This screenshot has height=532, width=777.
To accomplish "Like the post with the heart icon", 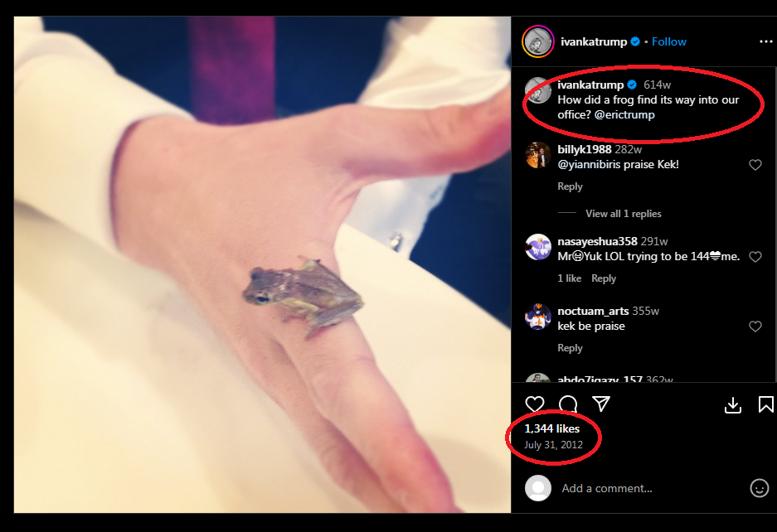I will 535,404.
